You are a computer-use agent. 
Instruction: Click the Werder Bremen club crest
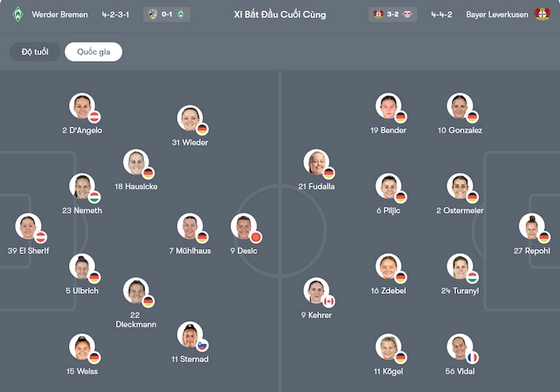[x=19, y=15]
